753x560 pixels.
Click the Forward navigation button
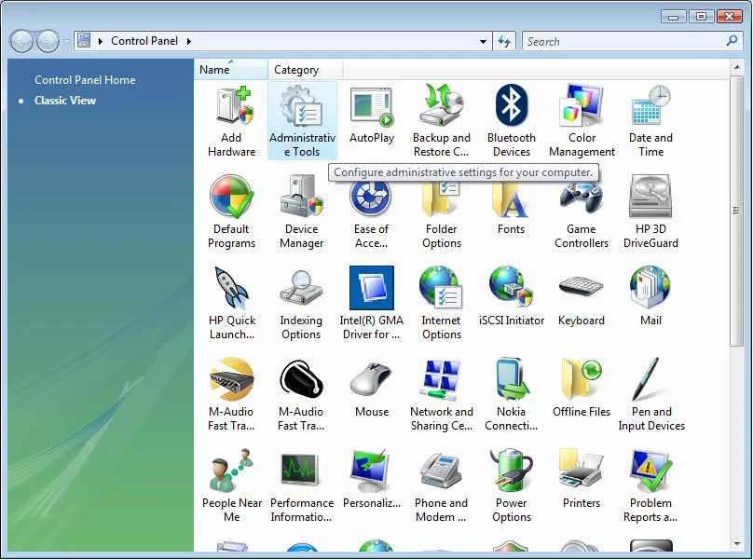pos(48,41)
